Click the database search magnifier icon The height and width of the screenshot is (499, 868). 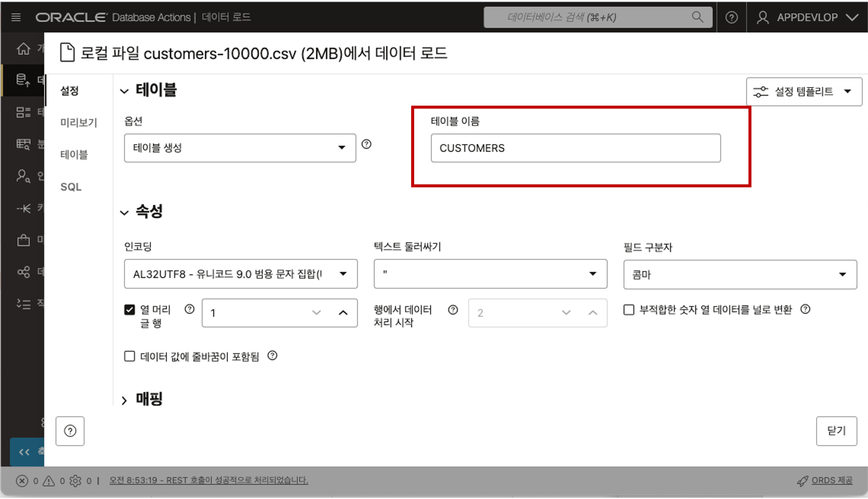[697, 17]
